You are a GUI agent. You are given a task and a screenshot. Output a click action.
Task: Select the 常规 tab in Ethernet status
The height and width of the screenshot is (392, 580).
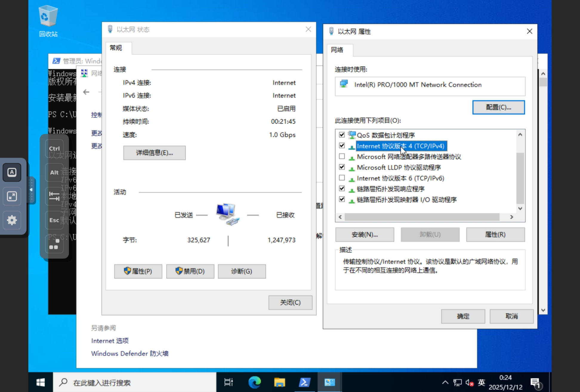(x=116, y=48)
